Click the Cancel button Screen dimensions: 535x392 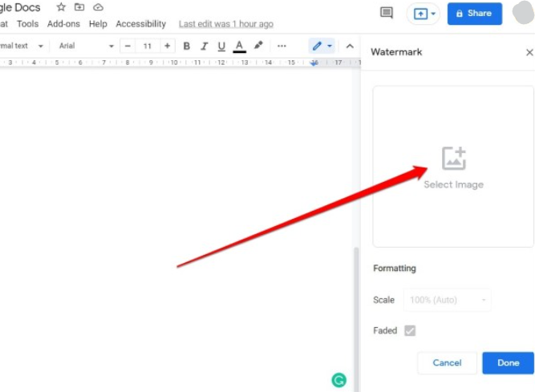click(447, 362)
